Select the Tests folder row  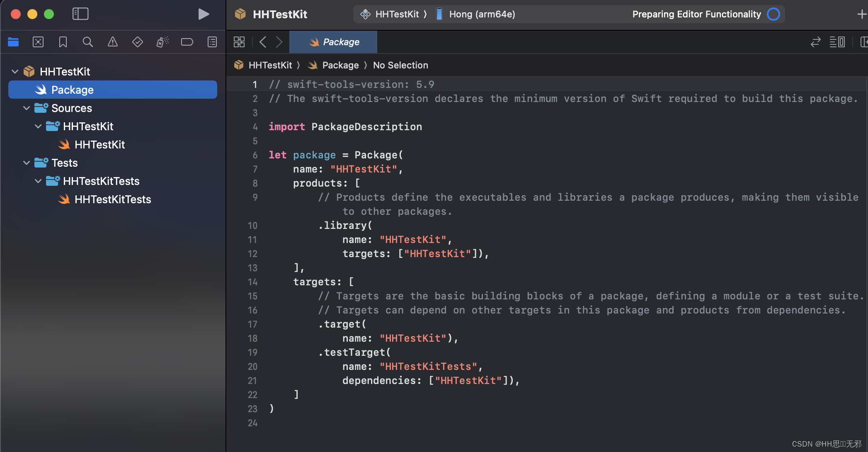click(113, 163)
